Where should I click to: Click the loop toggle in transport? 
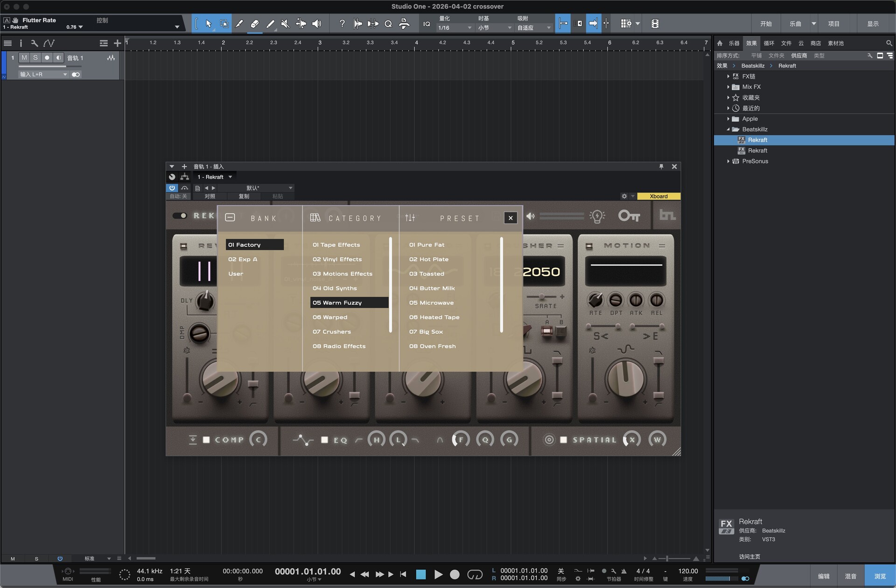click(x=475, y=574)
